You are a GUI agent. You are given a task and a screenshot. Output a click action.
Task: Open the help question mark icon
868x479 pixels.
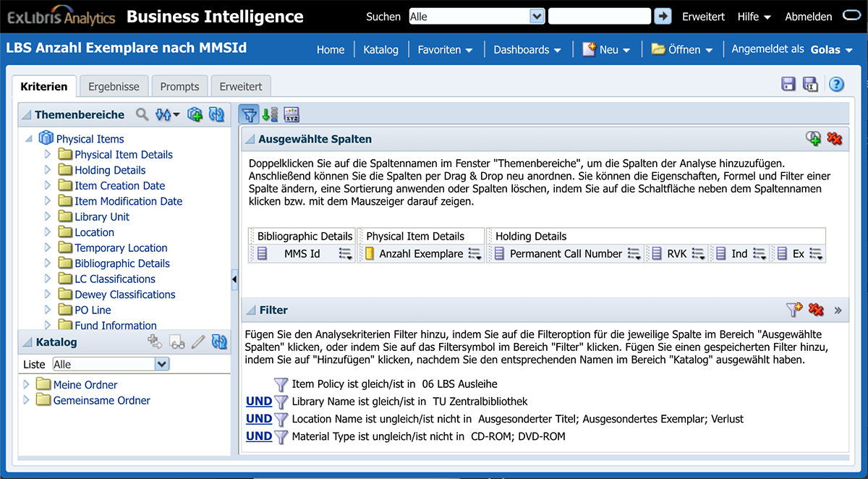tap(836, 84)
